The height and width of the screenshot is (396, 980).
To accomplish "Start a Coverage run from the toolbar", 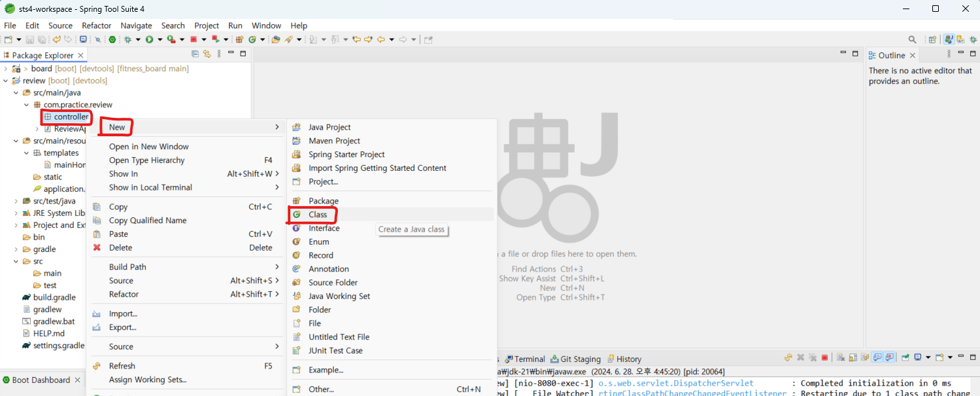I will pyautogui.click(x=169, y=39).
